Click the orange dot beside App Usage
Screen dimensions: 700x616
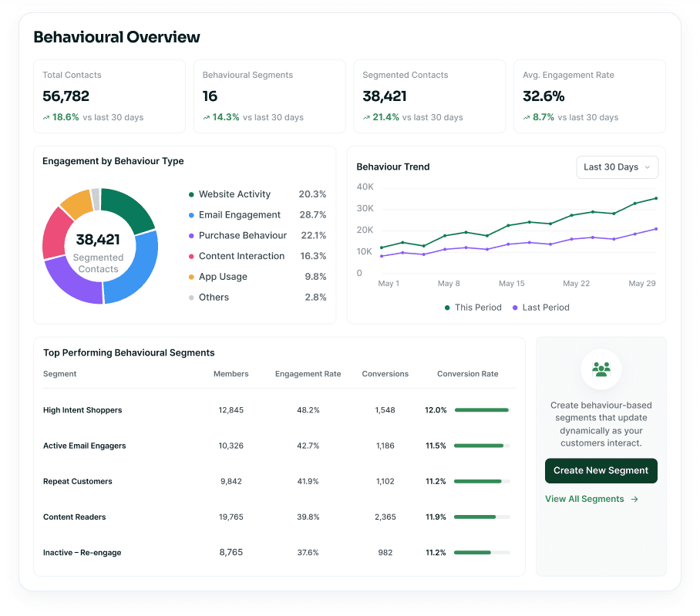[191, 277]
